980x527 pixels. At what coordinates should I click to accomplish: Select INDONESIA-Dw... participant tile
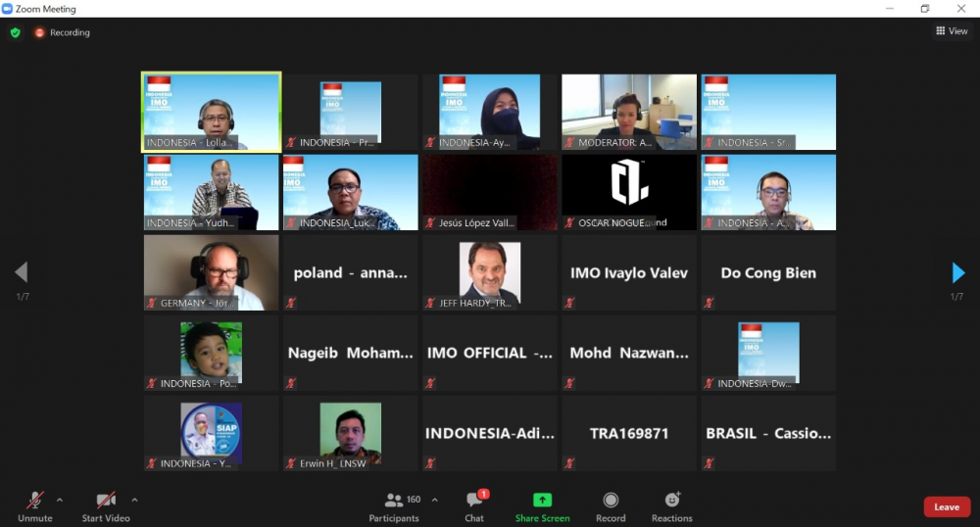coord(768,354)
